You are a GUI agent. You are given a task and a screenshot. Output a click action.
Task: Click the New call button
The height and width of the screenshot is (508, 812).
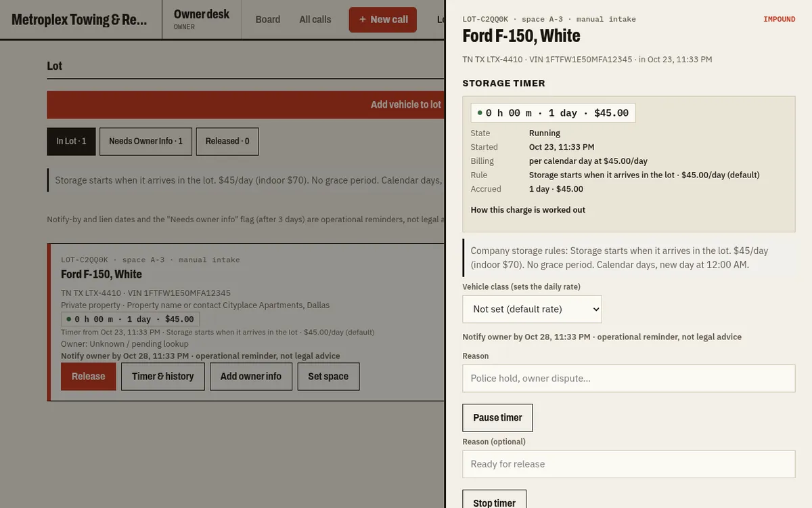coord(383,20)
